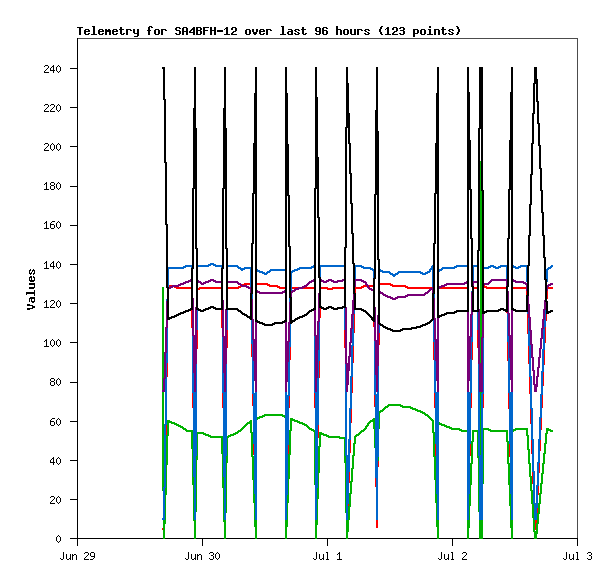Image resolution: width=615 pixels, height=579 pixels.
Task: Select the Jun 30 date label
Action: point(202,554)
